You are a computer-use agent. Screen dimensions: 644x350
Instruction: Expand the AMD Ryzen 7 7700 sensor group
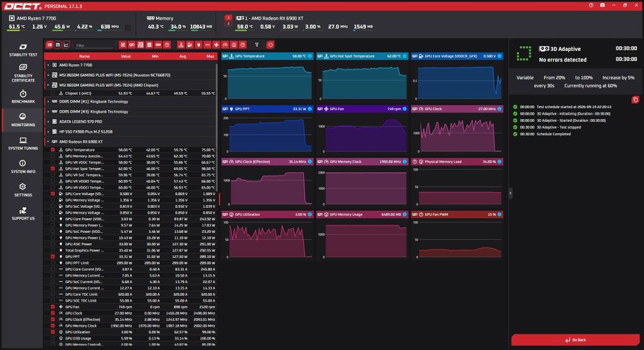48,65
